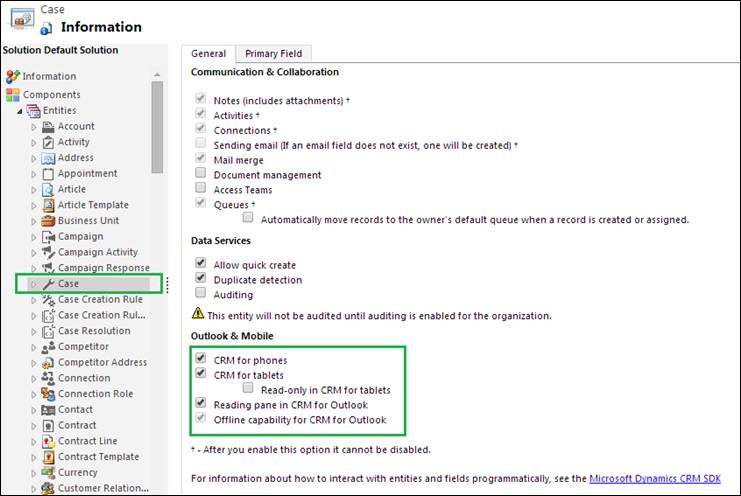This screenshot has width=741, height=496.
Task: Click the Article Template entity icon
Action: coord(48,205)
